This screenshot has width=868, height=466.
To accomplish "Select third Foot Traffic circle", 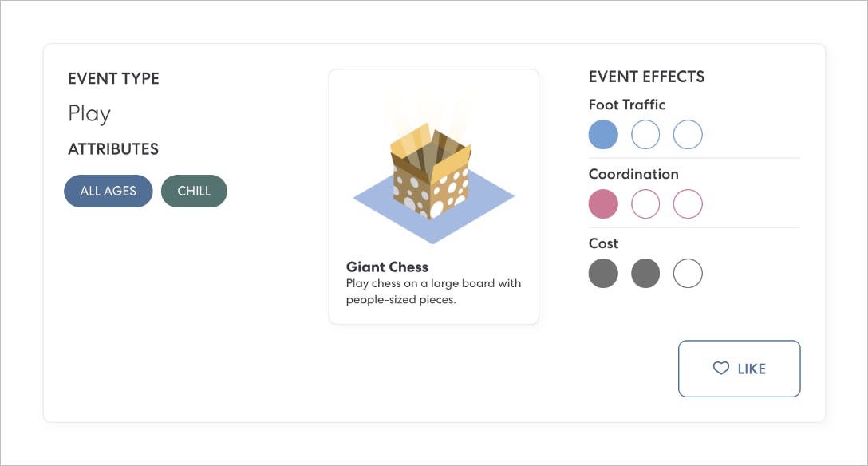I will coord(688,135).
